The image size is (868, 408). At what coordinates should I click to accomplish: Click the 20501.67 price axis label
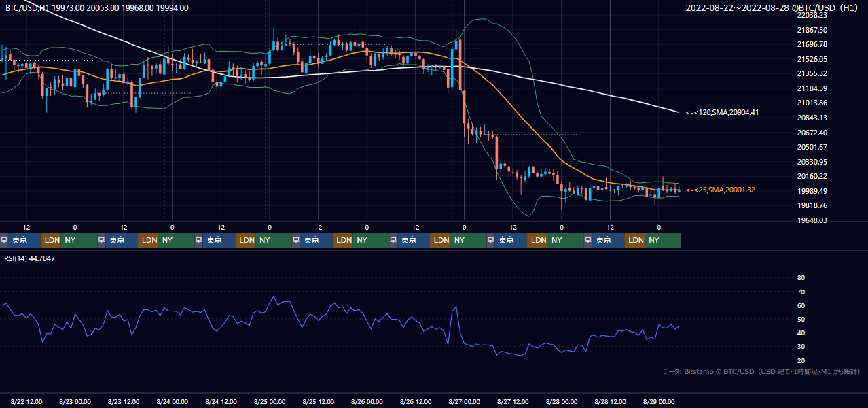click(x=812, y=147)
